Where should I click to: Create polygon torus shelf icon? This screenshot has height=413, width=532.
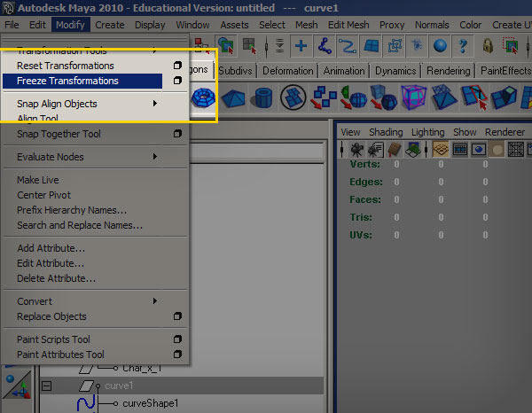pos(203,97)
